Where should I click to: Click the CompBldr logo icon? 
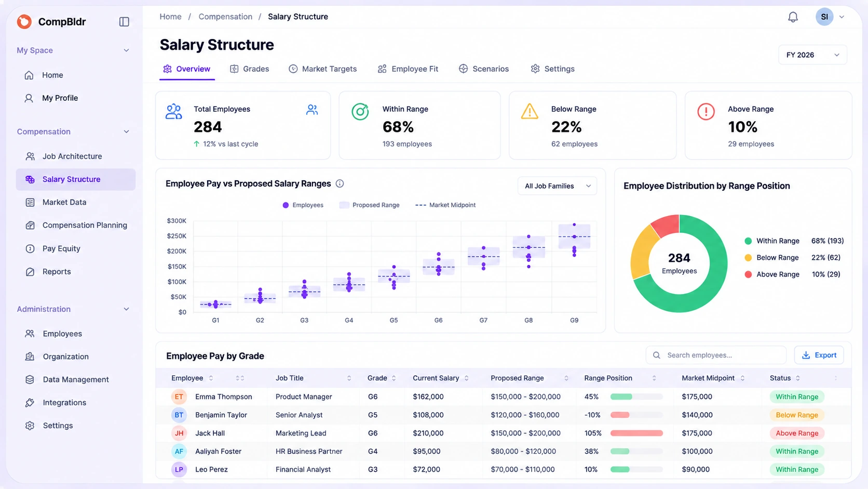24,21
